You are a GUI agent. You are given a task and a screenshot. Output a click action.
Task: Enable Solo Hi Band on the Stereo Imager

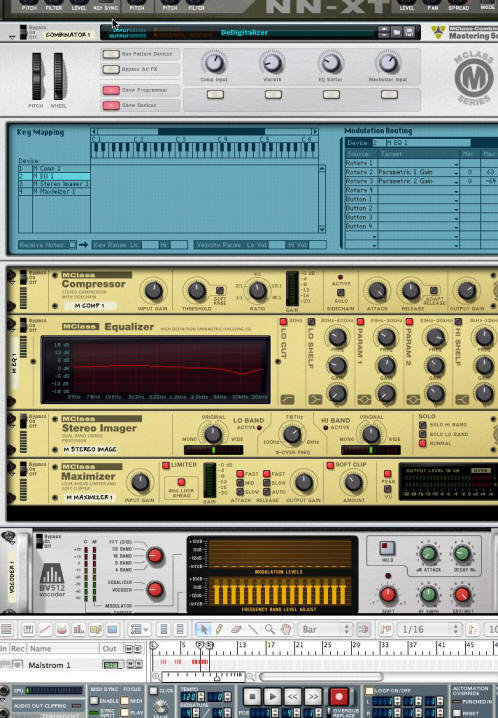[x=422, y=425]
